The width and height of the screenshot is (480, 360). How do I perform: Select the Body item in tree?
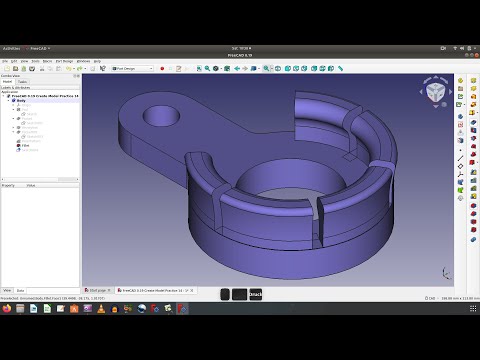21,100
